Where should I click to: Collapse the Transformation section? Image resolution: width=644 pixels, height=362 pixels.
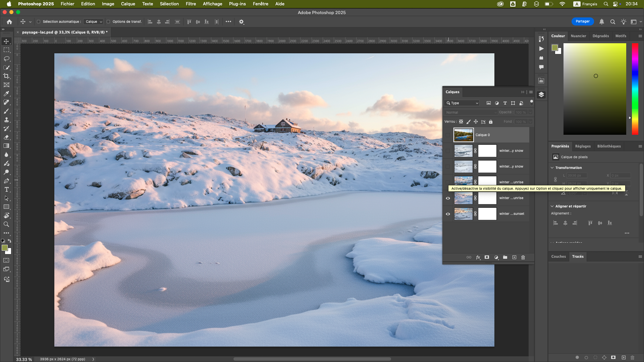pyautogui.click(x=552, y=168)
